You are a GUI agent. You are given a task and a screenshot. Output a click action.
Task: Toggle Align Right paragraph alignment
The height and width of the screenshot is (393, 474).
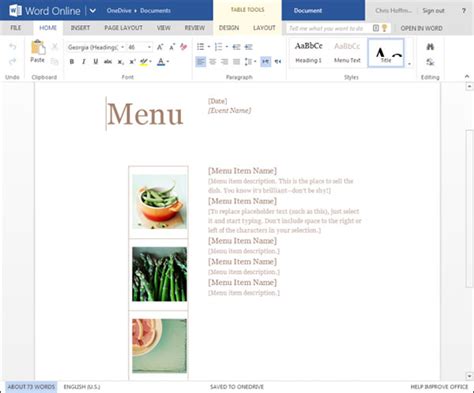click(224, 62)
